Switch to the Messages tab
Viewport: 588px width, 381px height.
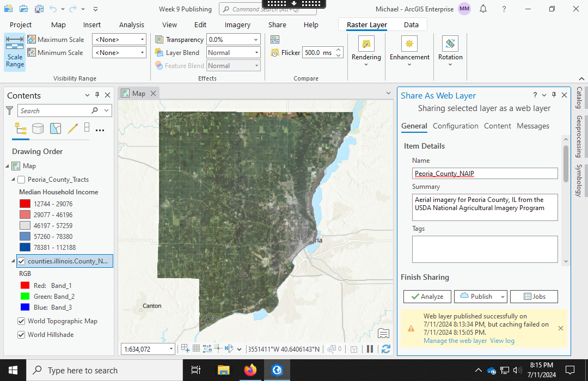point(533,126)
